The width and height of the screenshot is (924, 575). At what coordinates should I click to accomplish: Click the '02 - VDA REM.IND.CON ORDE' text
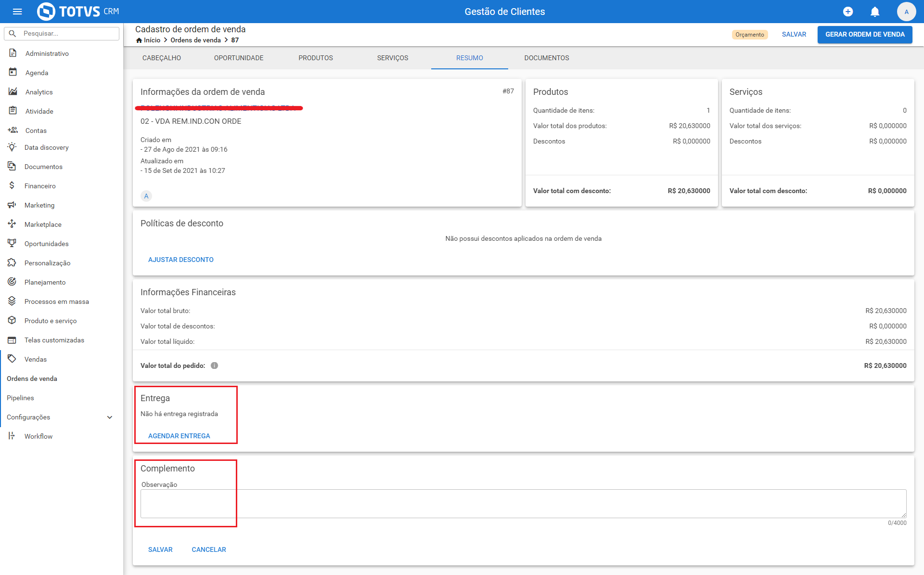pyautogui.click(x=191, y=121)
